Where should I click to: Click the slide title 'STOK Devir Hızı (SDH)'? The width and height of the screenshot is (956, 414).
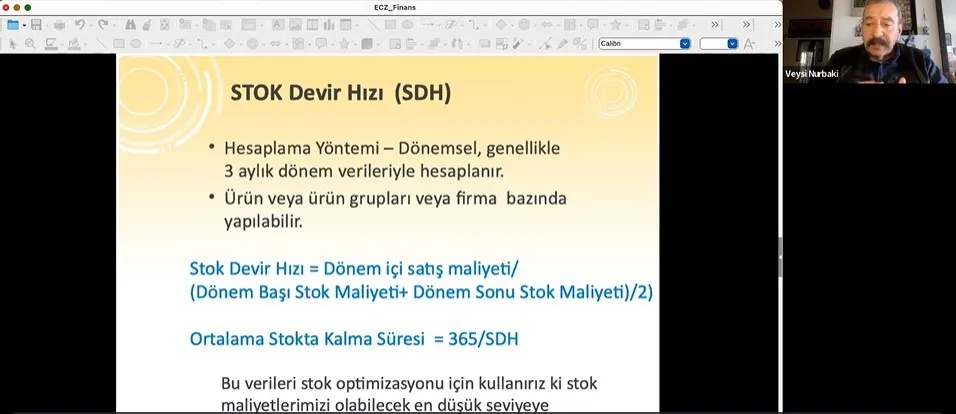tap(341, 93)
